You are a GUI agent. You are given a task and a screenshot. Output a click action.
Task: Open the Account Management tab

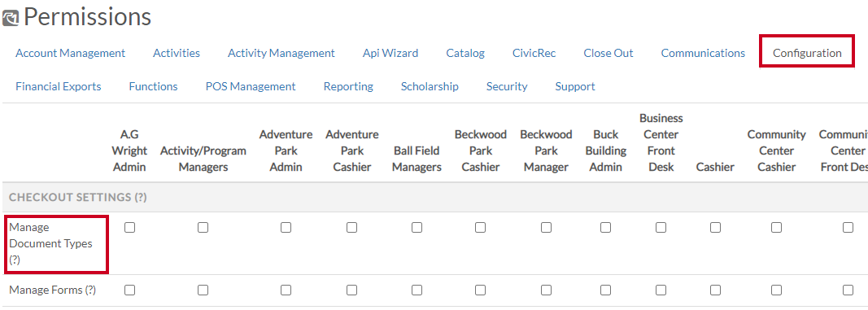pyautogui.click(x=70, y=53)
